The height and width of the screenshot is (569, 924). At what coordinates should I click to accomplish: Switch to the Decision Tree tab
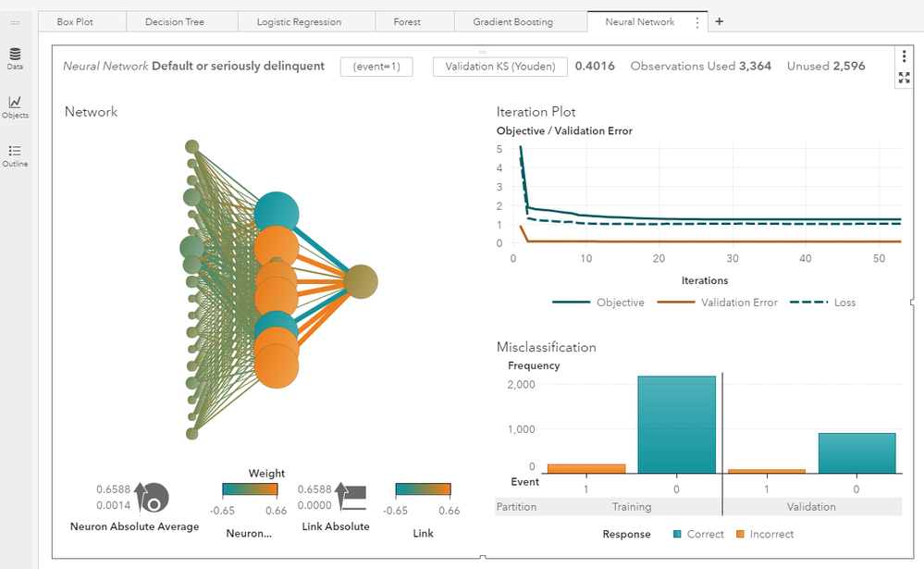click(175, 22)
